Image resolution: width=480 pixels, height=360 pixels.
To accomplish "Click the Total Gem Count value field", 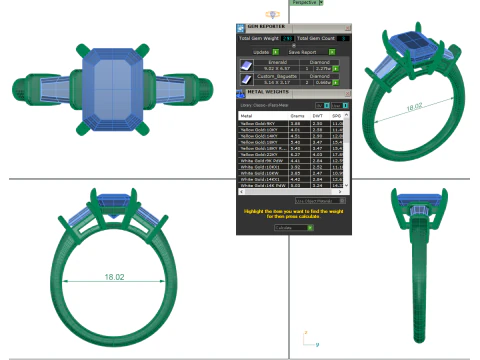I will click(343, 38).
